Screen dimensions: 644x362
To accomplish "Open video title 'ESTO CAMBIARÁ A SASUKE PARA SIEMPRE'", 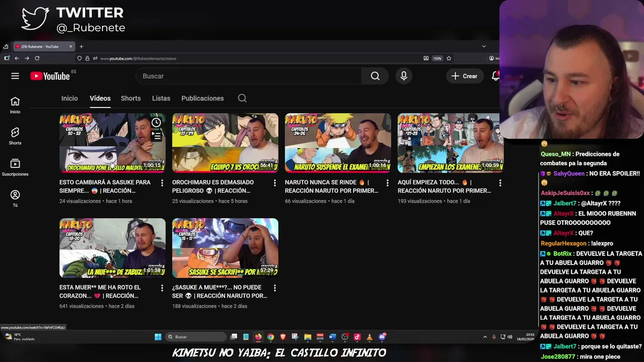I will tap(105, 187).
